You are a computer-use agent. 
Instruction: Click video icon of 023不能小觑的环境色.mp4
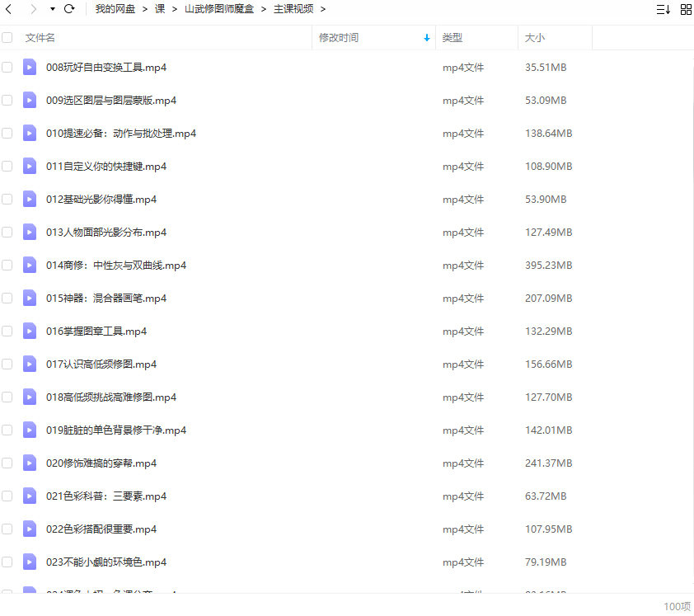(x=30, y=562)
